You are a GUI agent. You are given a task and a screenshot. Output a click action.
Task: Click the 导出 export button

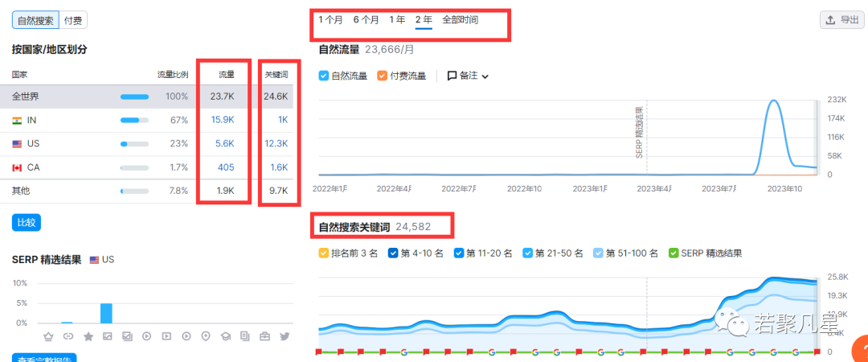(x=841, y=20)
